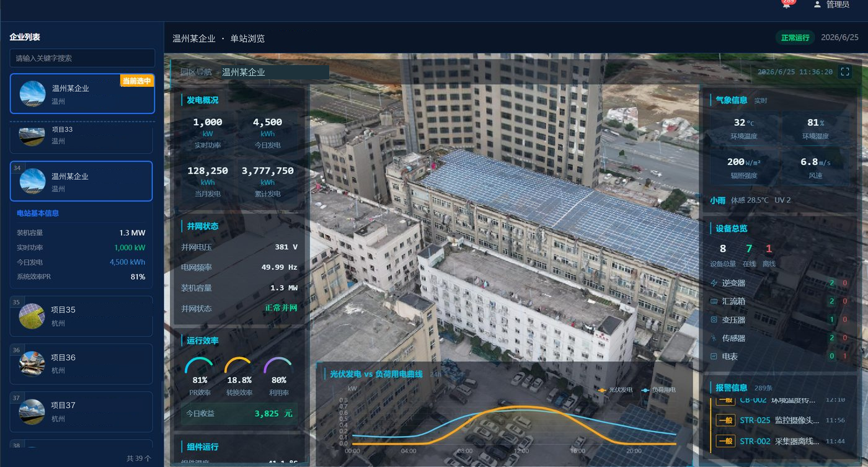Click the 一般 tag on STR-025 row
This screenshot has width=868, height=467.
(725, 420)
